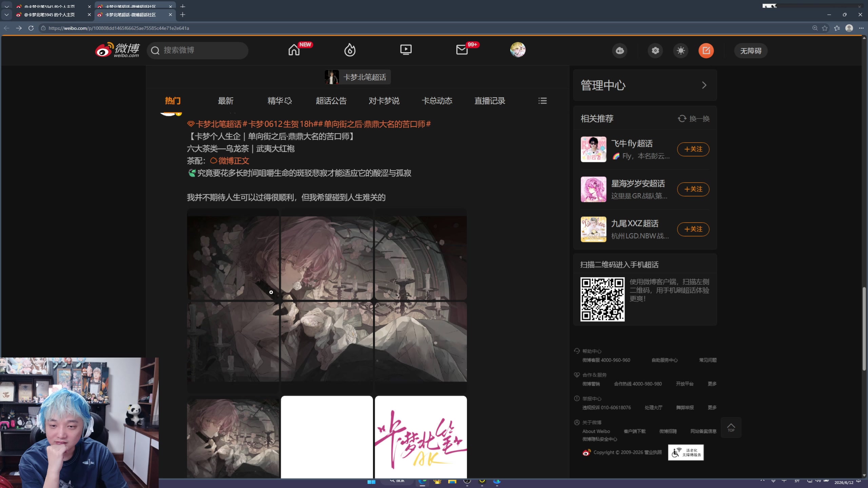Jump to top with the TOP button
868x488 pixels.
pos(731,428)
